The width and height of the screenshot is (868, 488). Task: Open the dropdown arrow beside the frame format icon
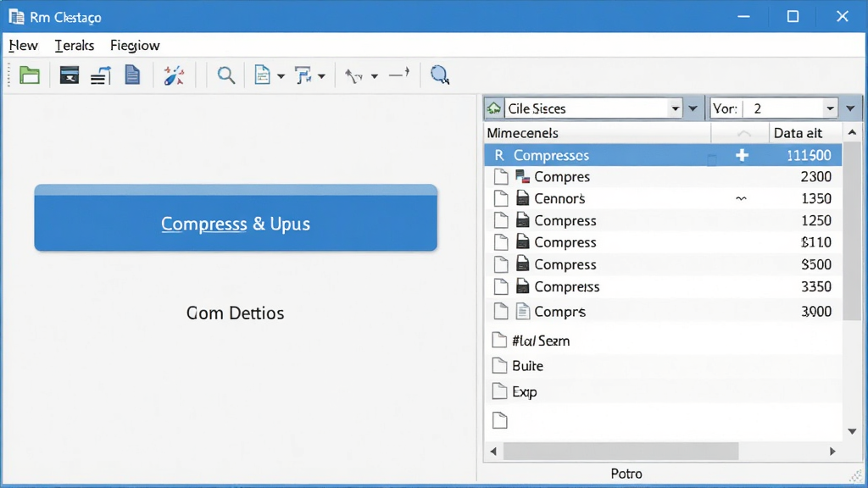point(321,76)
